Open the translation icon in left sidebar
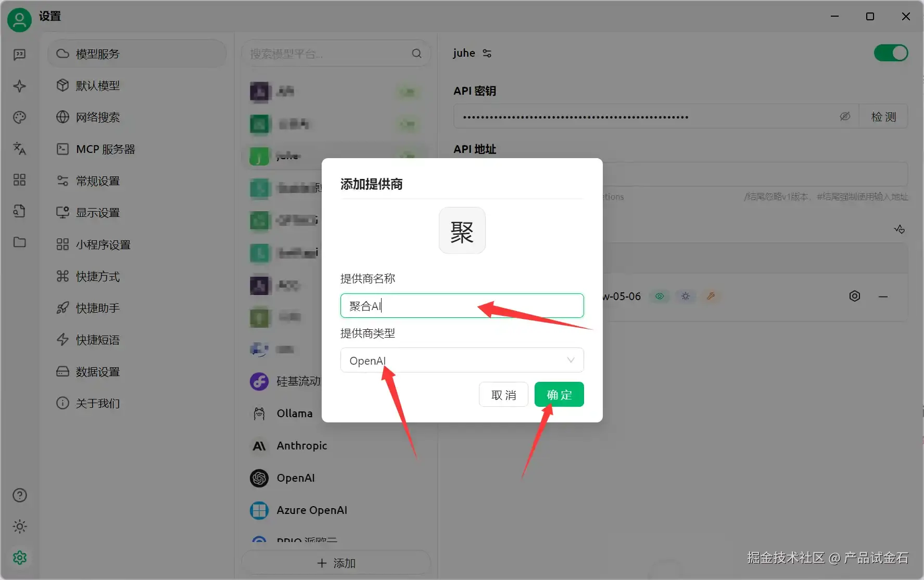The height and width of the screenshot is (580, 924). (x=19, y=149)
